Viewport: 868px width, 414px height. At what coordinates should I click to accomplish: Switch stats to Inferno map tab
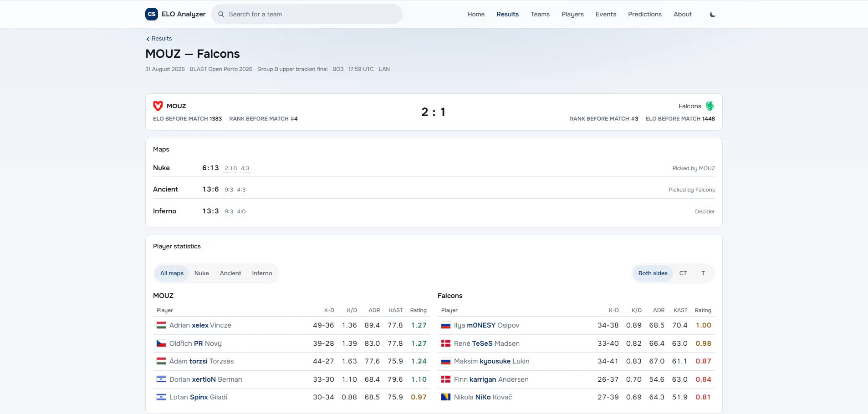point(262,273)
